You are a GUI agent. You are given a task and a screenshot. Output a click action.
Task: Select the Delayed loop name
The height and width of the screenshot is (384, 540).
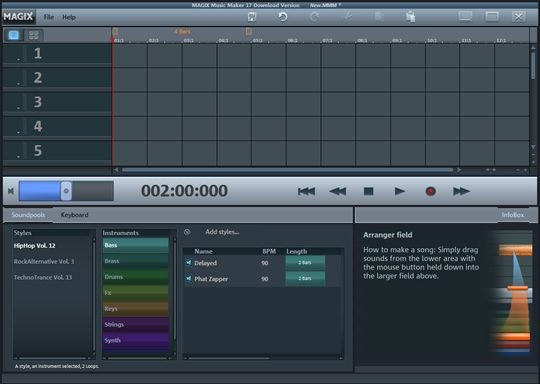point(206,263)
